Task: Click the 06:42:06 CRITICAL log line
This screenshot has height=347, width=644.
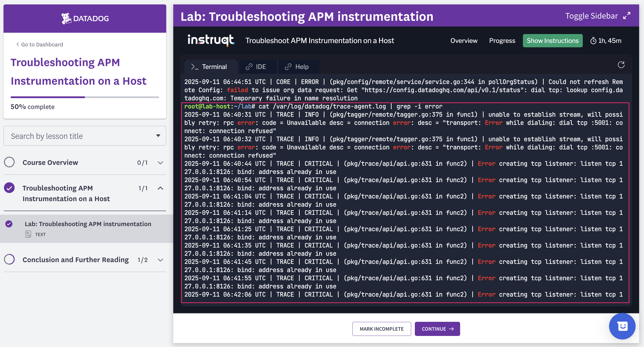Action: [x=404, y=294]
